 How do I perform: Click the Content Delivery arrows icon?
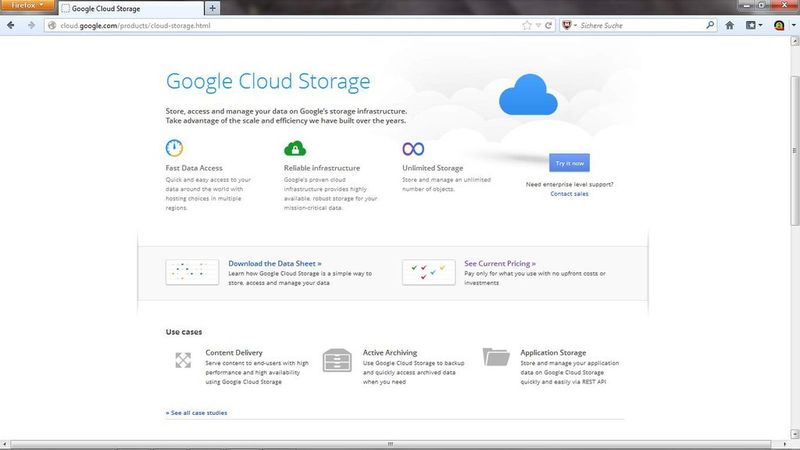coord(183,360)
